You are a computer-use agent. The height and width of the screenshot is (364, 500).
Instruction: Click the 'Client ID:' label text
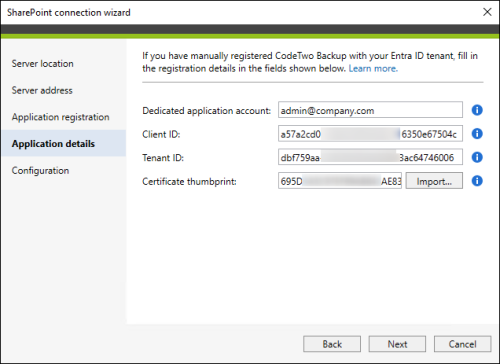pyautogui.click(x=161, y=134)
